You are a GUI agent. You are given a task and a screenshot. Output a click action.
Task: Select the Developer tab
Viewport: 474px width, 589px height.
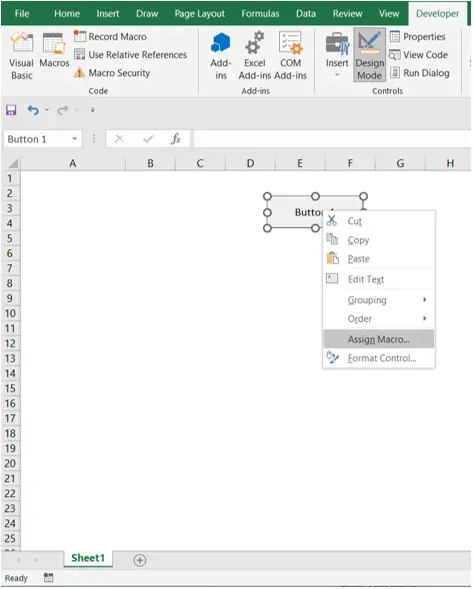click(437, 14)
